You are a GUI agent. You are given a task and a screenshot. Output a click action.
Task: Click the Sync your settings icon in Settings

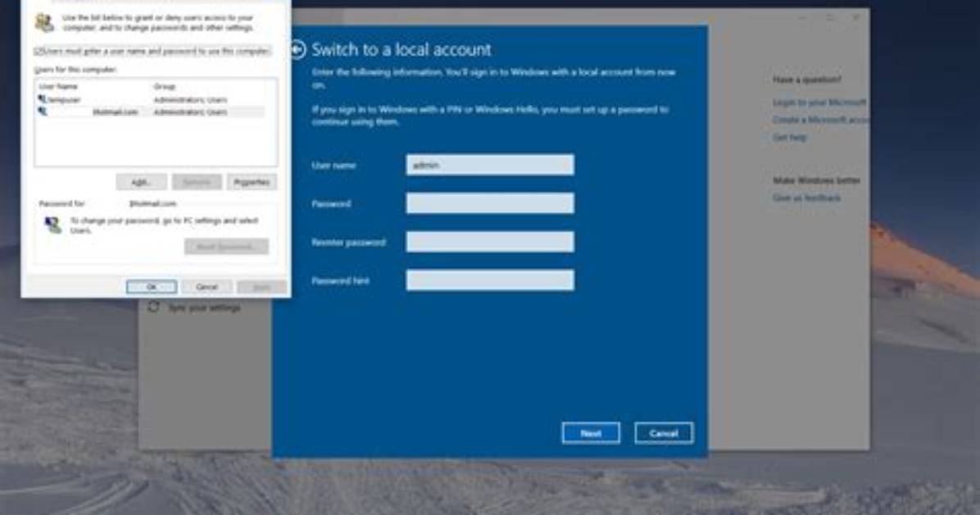[154, 308]
